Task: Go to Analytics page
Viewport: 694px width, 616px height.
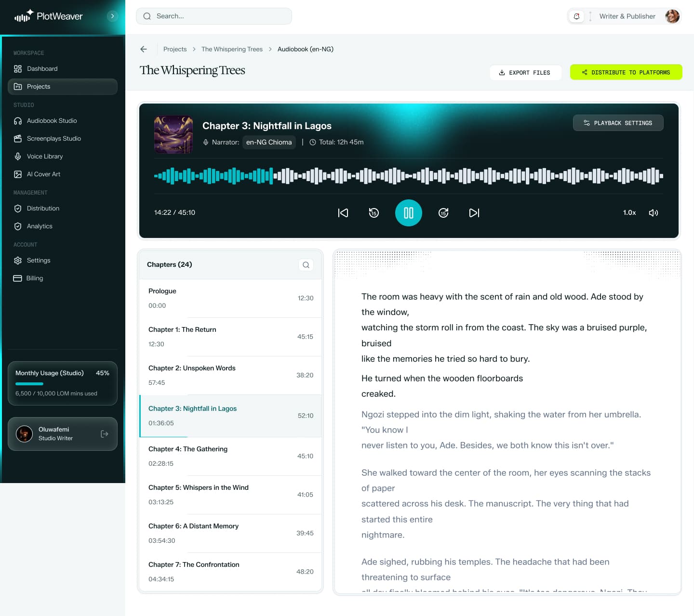Action: click(x=63, y=226)
